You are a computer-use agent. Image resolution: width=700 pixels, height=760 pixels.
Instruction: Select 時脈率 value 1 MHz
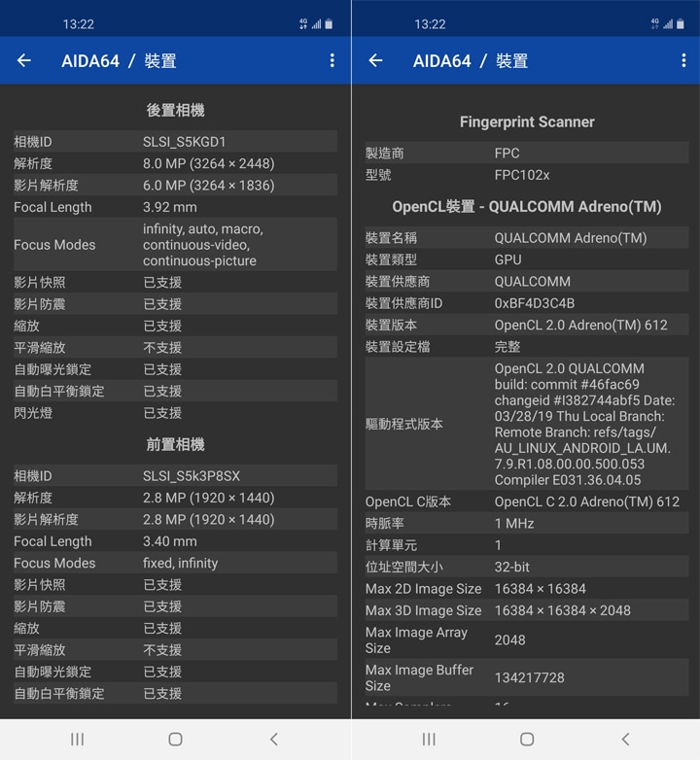(x=514, y=524)
